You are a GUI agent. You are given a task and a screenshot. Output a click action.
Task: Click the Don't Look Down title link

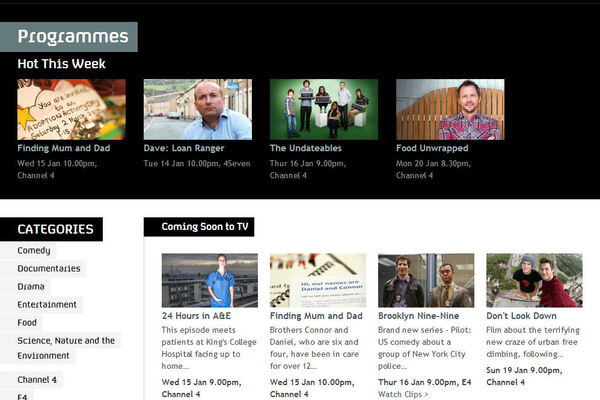click(522, 316)
